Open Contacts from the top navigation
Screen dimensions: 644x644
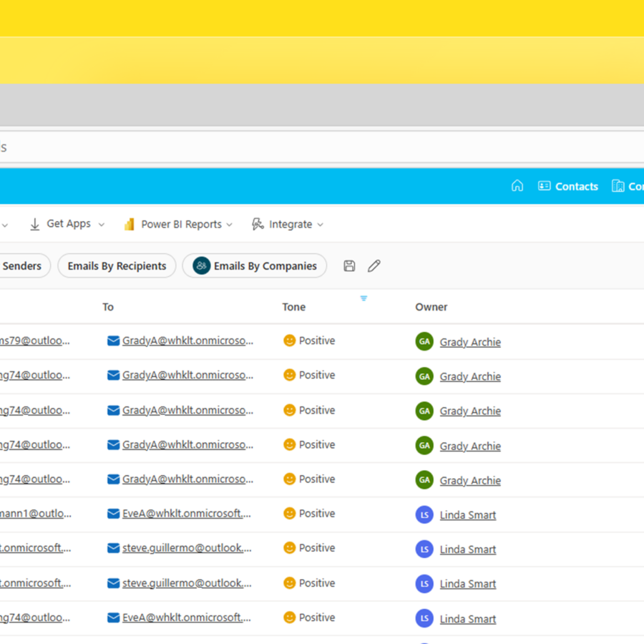[x=568, y=186]
